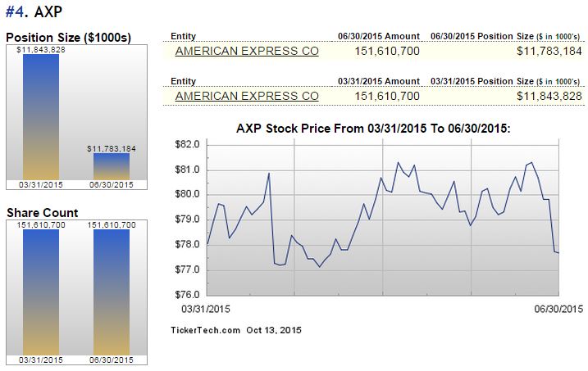Open AMERICAN EXPRESS CO link in 06/30/2015 table
This screenshot has height=371, width=588.
(x=247, y=52)
